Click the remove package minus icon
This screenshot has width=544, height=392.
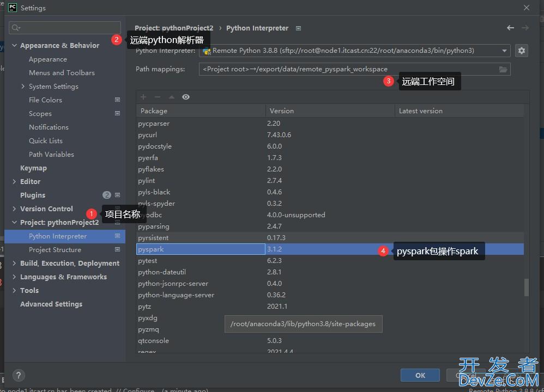[158, 97]
